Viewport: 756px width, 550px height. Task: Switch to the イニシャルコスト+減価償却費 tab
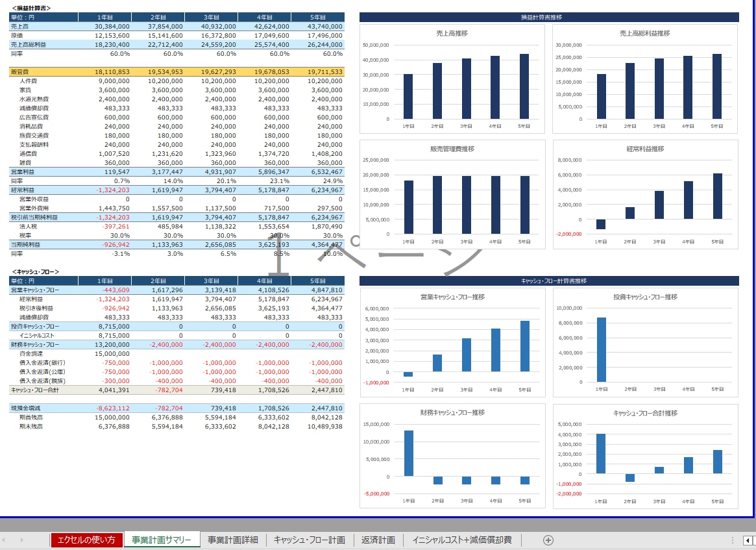coord(462,540)
